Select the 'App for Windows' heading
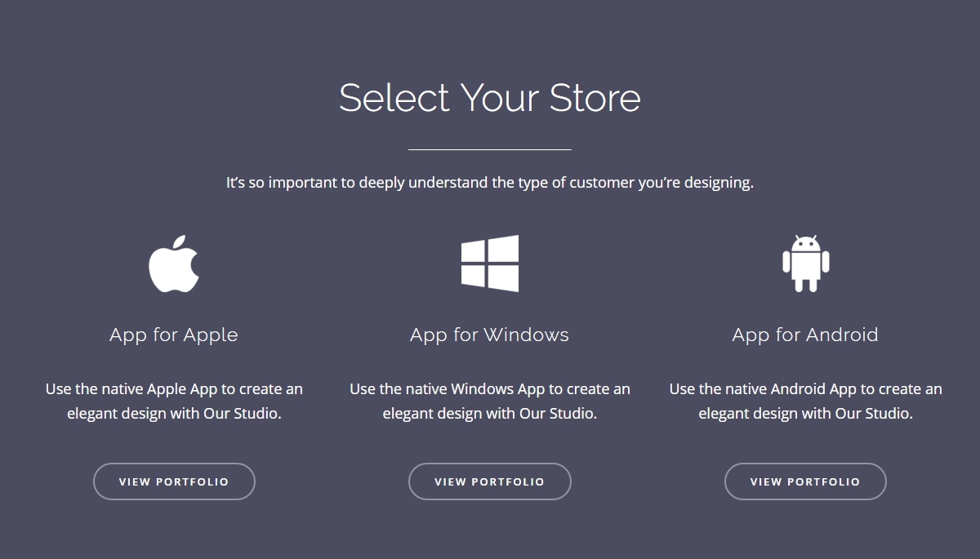The height and width of the screenshot is (559, 980). [x=490, y=335]
